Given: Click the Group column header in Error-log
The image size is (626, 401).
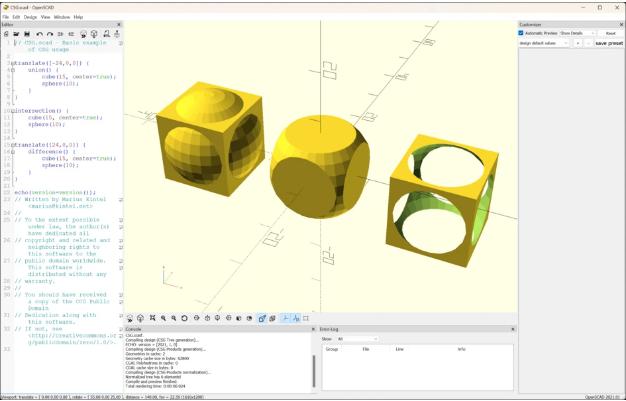Looking at the screenshot, I should (332, 349).
